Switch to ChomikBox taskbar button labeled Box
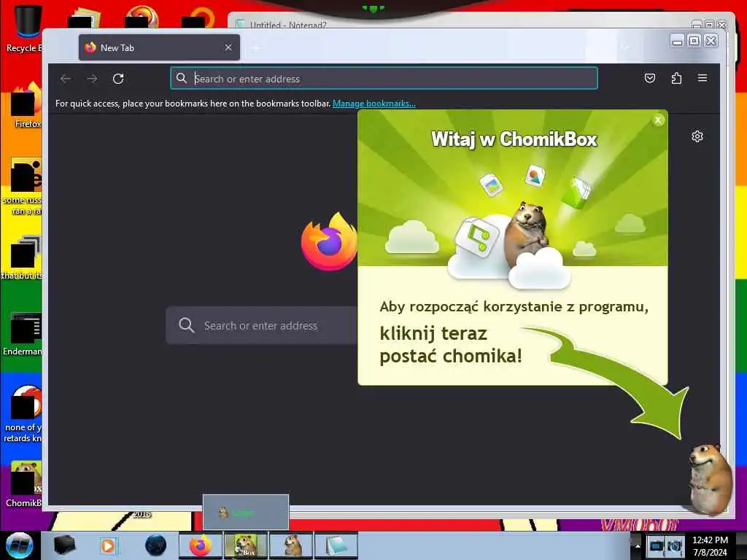This screenshot has height=560, width=747. coord(246,545)
